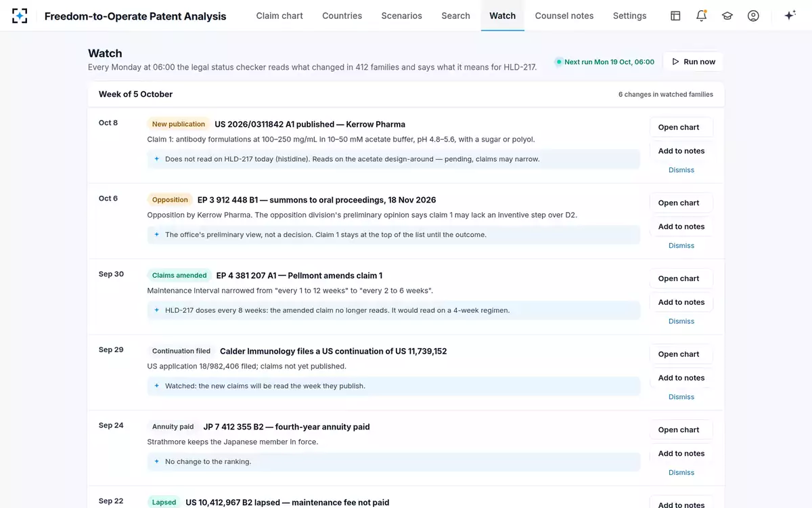812x508 pixels.
Task: Dismiss the Sep 29 Continuation filed item
Action: coord(681,397)
